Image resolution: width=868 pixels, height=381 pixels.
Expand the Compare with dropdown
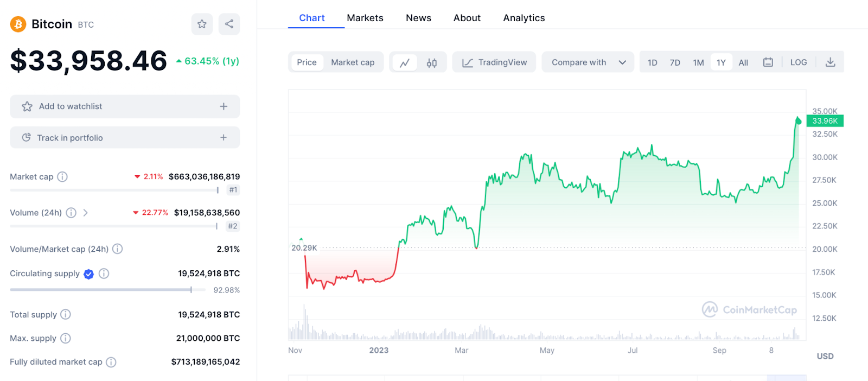[x=588, y=62]
